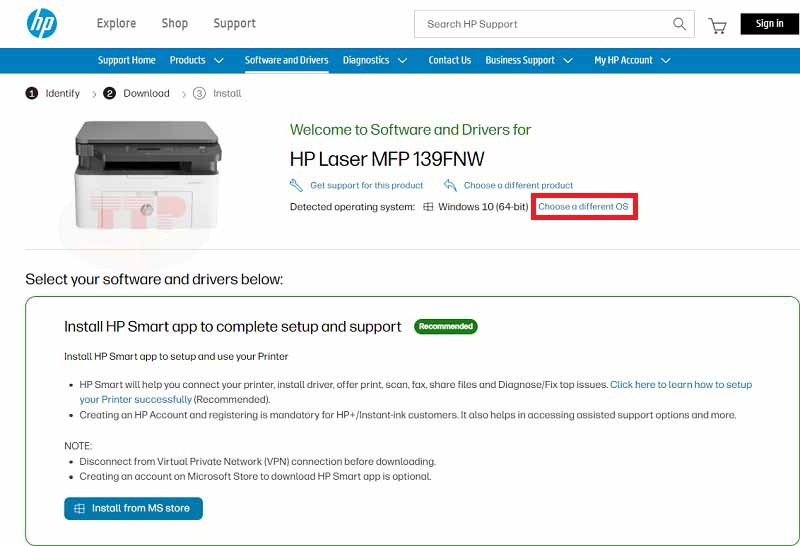This screenshot has height=546, width=800.
Task: Click the HP Laser MFP printer image
Action: (x=148, y=175)
